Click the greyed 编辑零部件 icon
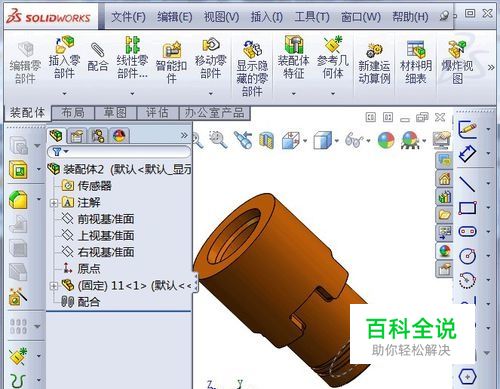This screenshot has width=500, height=389. click(x=25, y=50)
